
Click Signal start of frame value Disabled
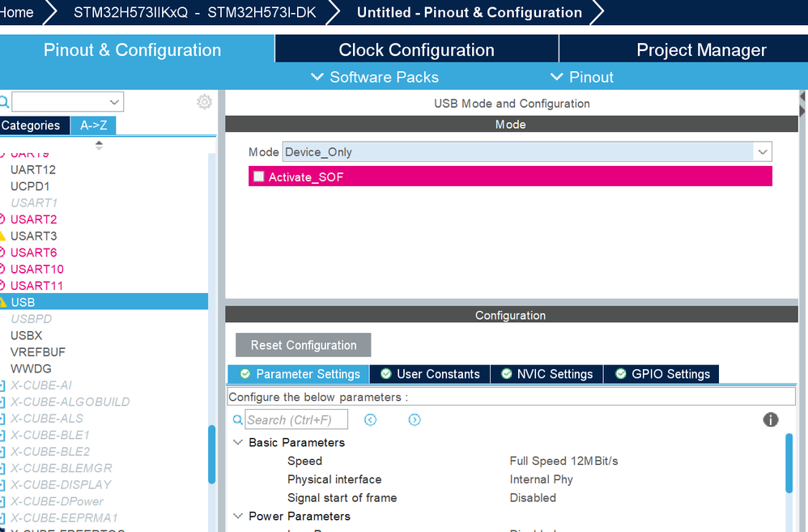[533, 498]
